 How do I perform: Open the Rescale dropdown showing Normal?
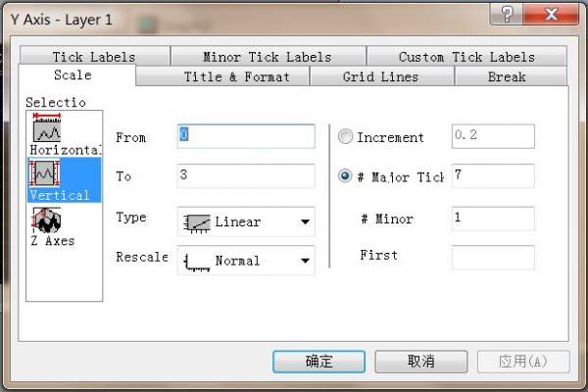[x=246, y=261]
